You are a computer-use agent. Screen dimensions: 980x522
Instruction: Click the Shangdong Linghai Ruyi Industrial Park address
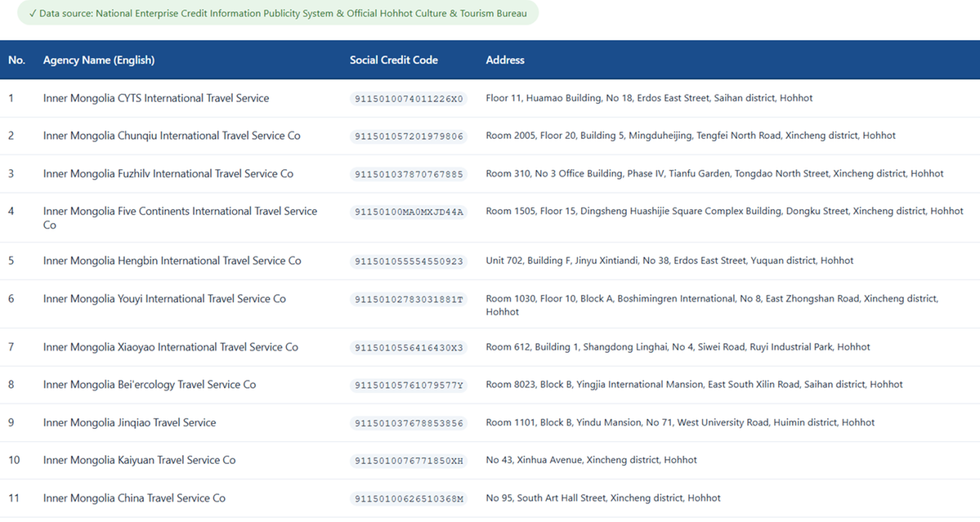[x=678, y=346]
